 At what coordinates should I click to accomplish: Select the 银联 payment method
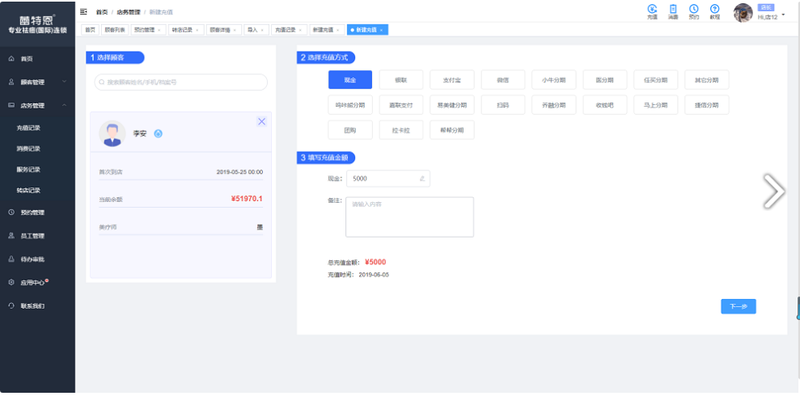[x=401, y=80]
